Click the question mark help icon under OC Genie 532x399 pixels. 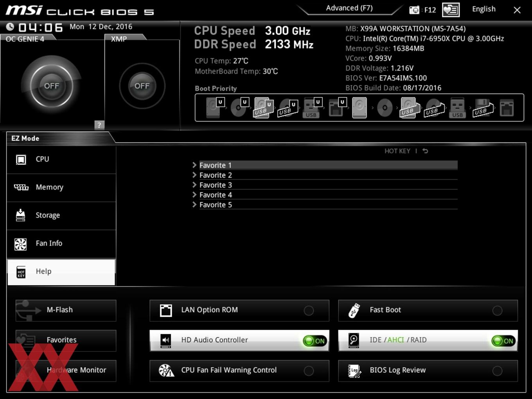tap(99, 125)
